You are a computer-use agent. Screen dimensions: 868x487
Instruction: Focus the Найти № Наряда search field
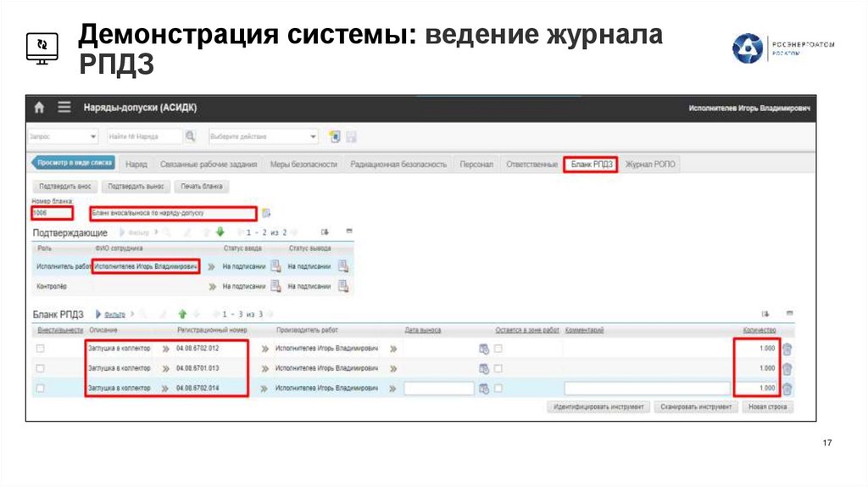[x=144, y=137]
